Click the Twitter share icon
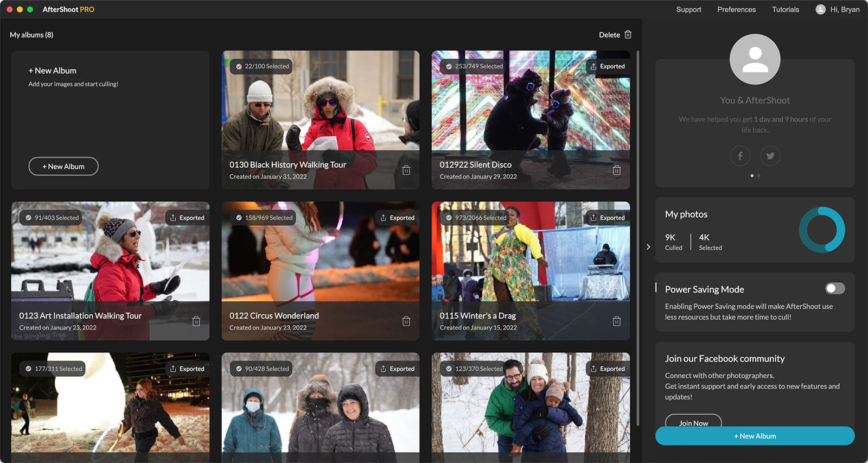Screen dimensions: 868x463 click(x=770, y=156)
